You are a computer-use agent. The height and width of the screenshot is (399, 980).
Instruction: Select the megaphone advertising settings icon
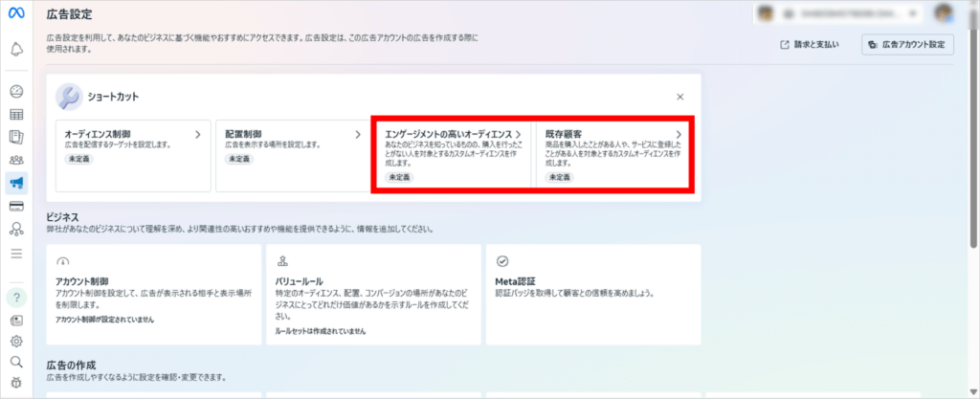tap(17, 183)
